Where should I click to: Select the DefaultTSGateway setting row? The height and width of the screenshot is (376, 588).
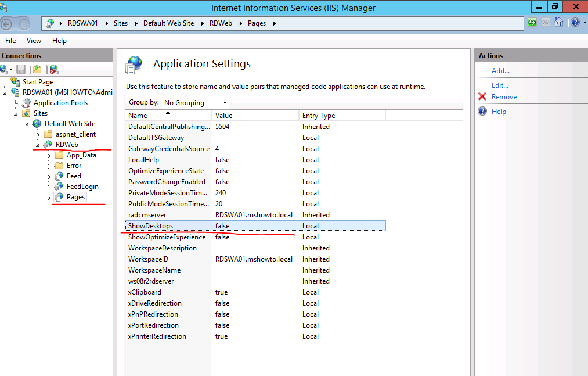click(x=255, y=138)
